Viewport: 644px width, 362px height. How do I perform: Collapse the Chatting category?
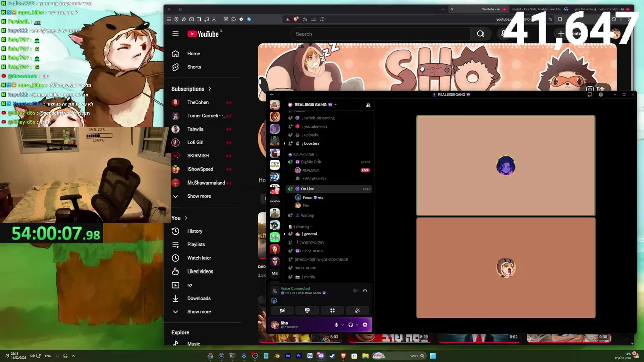coord(302,227)
